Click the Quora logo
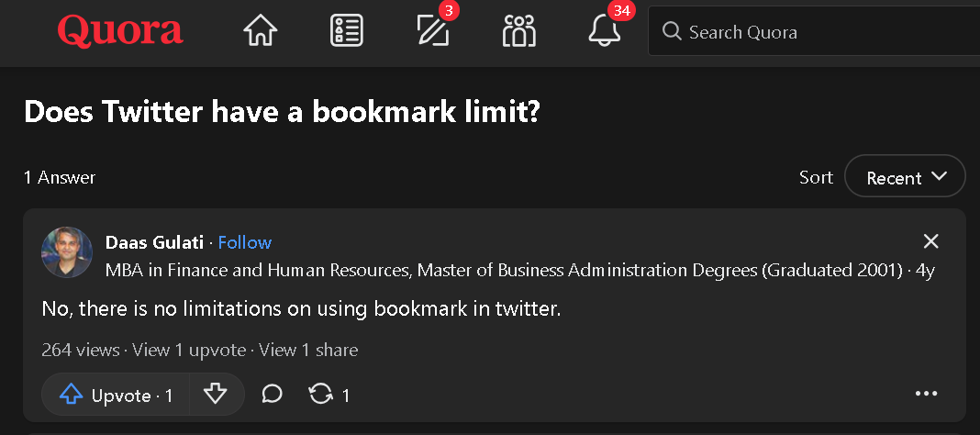Screen dimensions: 980x435 click(x=120, y=30)
